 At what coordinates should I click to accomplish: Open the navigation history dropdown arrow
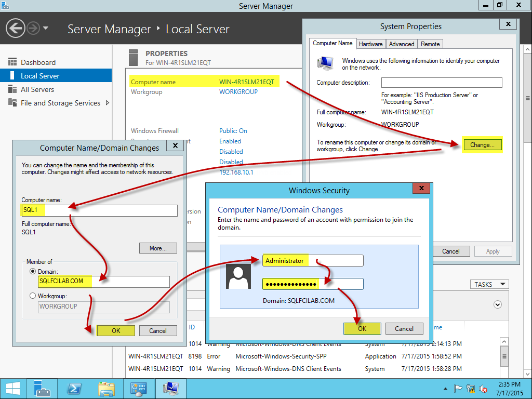[46, 28]
